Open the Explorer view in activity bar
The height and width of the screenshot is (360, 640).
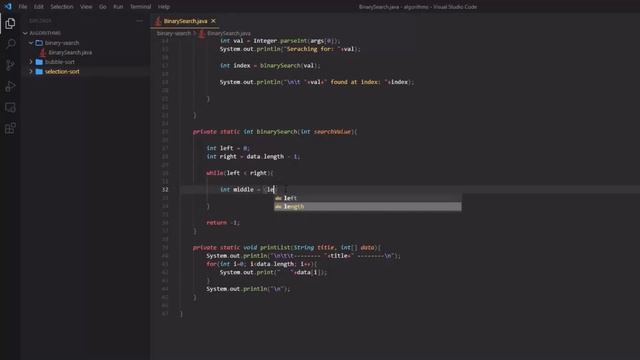(10, 24)
